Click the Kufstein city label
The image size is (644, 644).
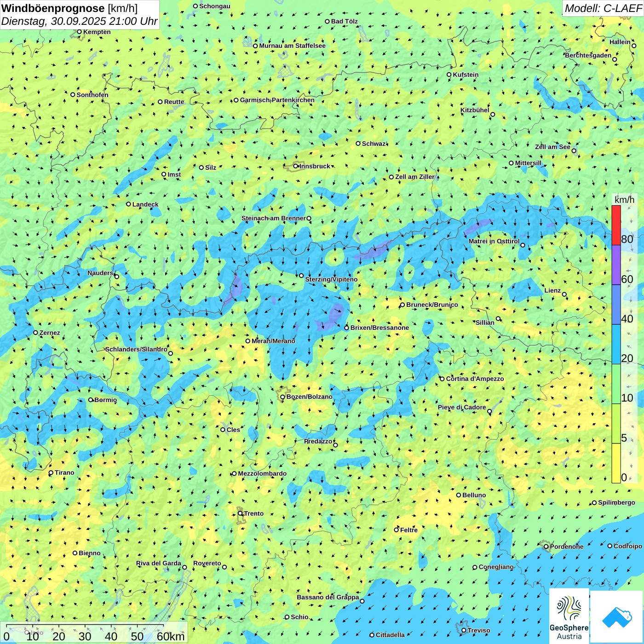[466, 75]
